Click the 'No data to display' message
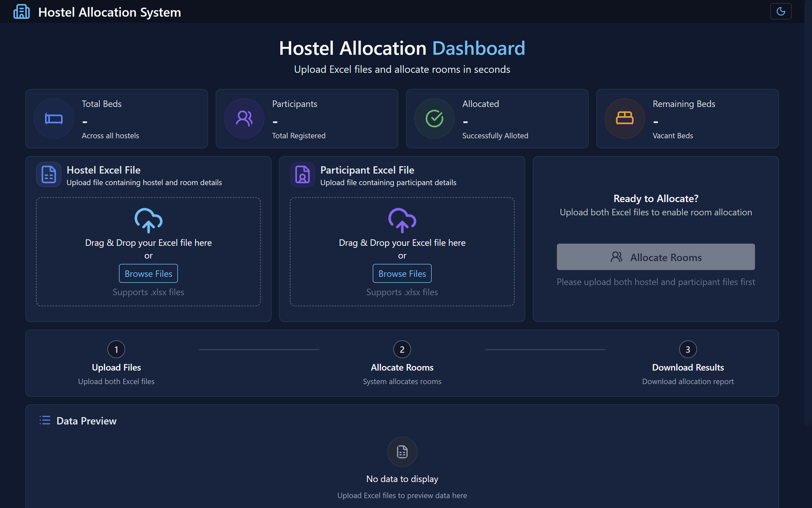The height and width of the screenshot is (508, 812). tap(402, 479)
